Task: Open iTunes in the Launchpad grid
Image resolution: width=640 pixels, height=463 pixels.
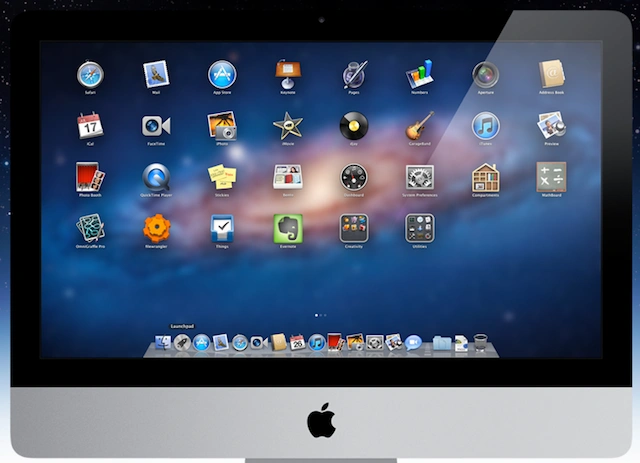Action: (x=485, y=126)
